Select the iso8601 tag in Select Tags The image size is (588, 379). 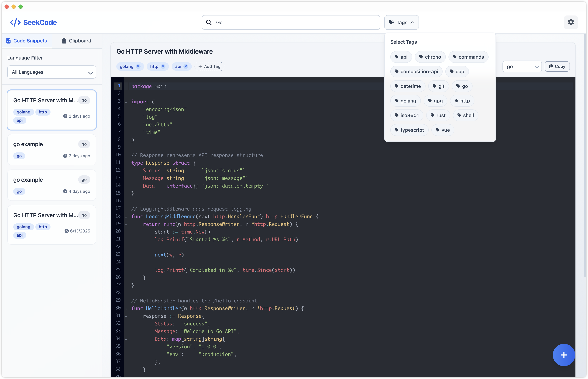tap(407, 115)
